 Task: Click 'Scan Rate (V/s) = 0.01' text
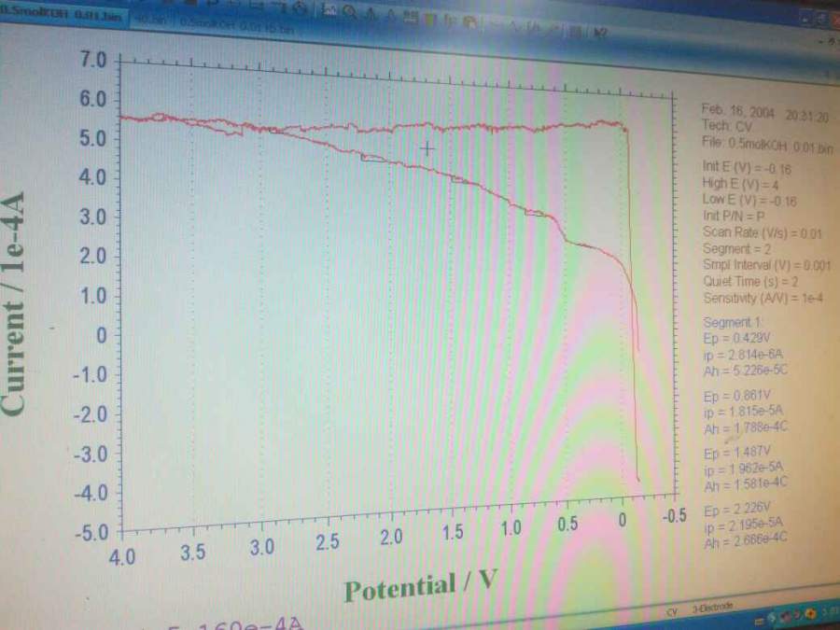pyautogui.click(x=762, y=232)
